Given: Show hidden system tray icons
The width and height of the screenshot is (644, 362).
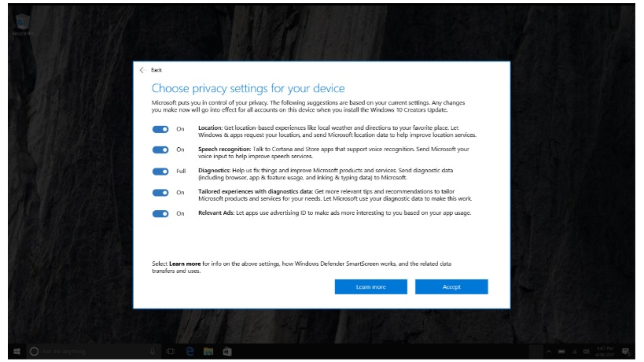Looking at the screenshot, I should [x=549, y=352].
